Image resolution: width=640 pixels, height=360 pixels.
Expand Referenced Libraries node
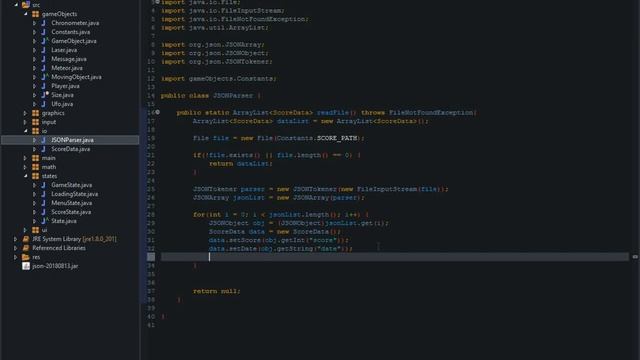tap(16, 248)
